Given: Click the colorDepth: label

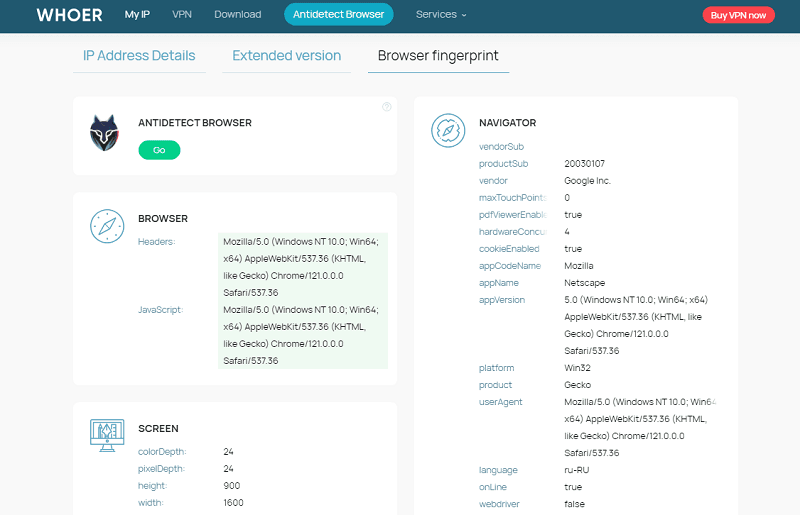Looking at the screenshot, I should point(162,452).
